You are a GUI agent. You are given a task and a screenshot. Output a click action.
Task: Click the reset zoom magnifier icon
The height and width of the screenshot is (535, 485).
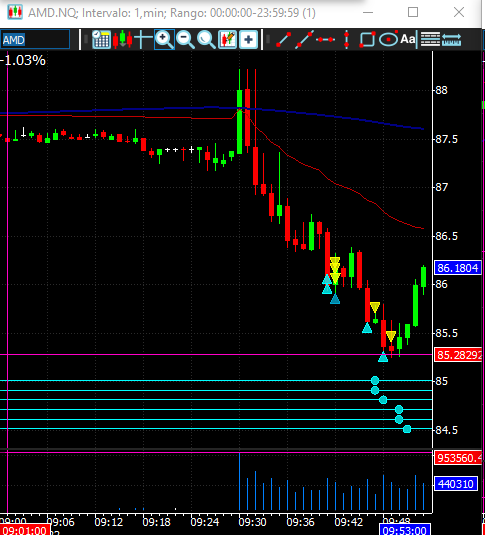[x=206, y=40]
